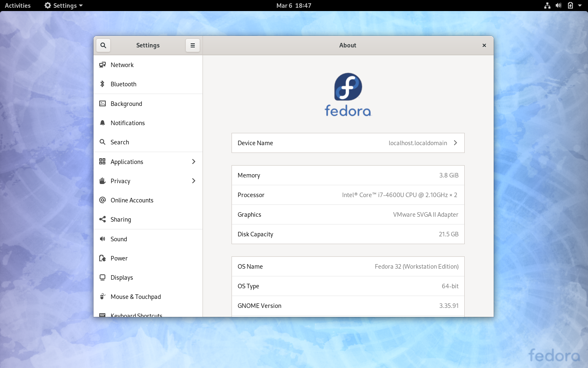Click the Intel Core i7-4600U processor value

click(400, 195)
